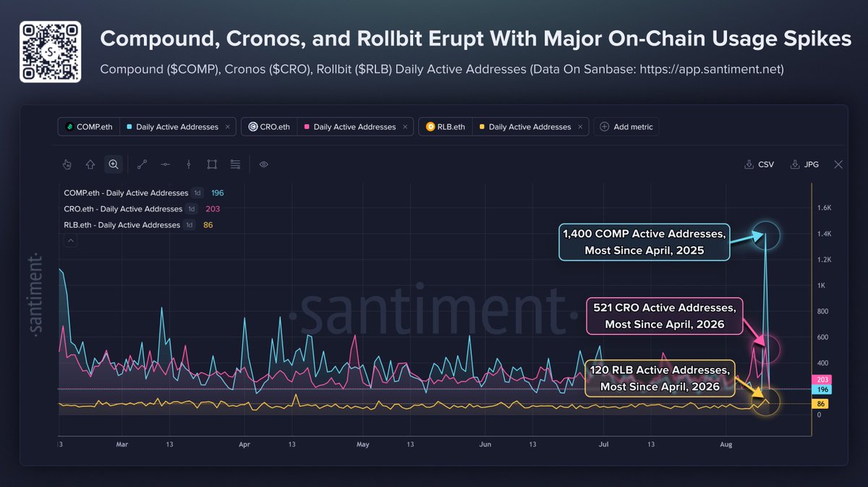This screenshot has height=487, width=868.
Task: Pick the diagonal line drawing tool
Action: [x=142, y=164]
